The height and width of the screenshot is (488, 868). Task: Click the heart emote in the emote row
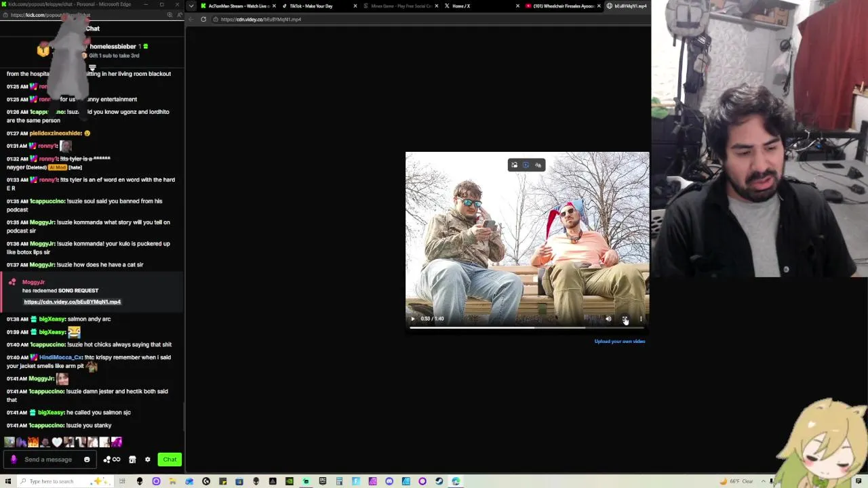pyautogui.click(x=57, y=442)
